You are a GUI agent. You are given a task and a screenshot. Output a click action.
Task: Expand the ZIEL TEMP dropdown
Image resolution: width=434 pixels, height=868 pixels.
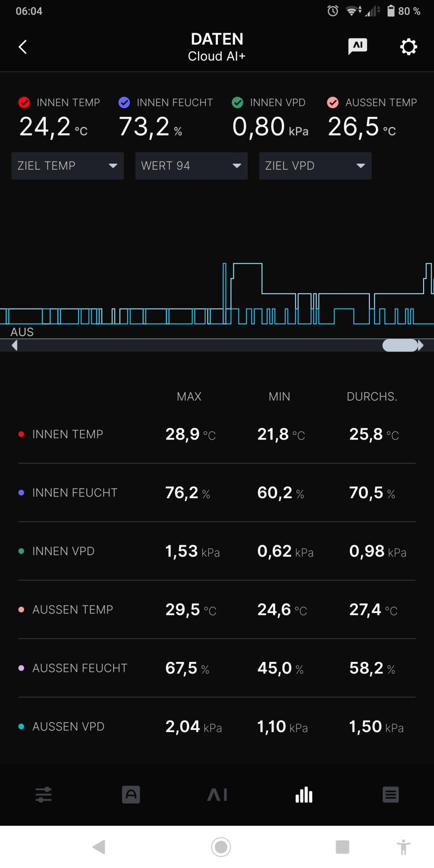(x=68, y=166)
